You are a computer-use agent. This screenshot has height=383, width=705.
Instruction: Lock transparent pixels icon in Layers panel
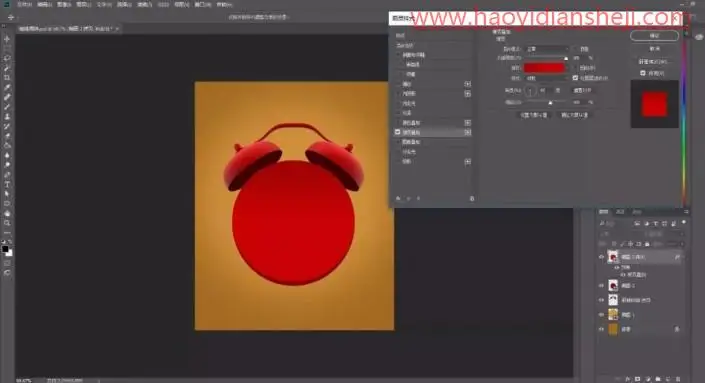pyautogui.click(x=614, y=244)
